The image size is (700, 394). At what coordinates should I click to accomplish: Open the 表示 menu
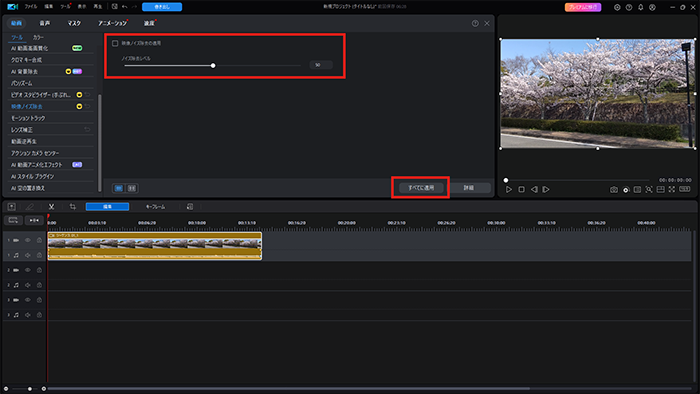point(82,7)
